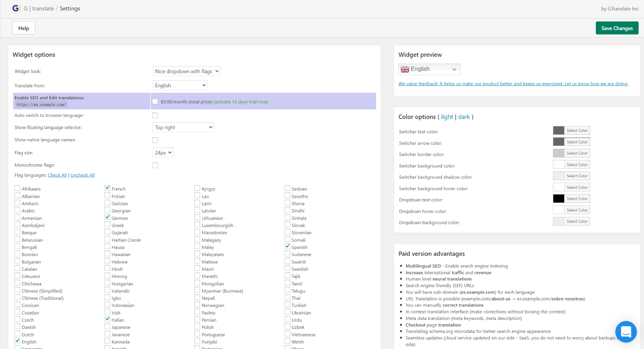Open the Help button
This screenshot has height=349, width=644.
[x=24, y=28]
